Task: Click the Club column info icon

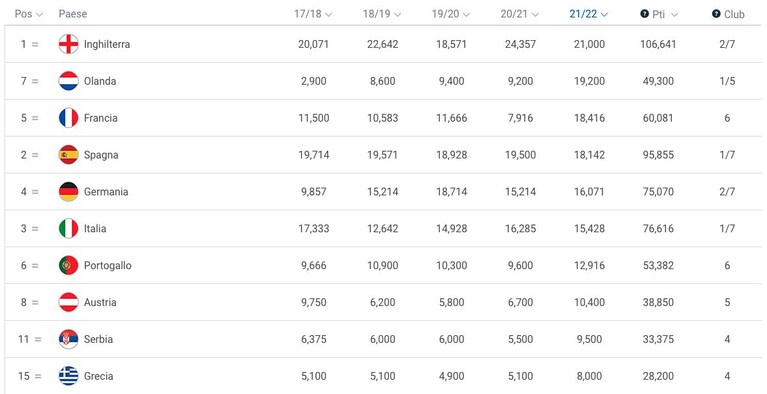Action: (x=716, y=14)
